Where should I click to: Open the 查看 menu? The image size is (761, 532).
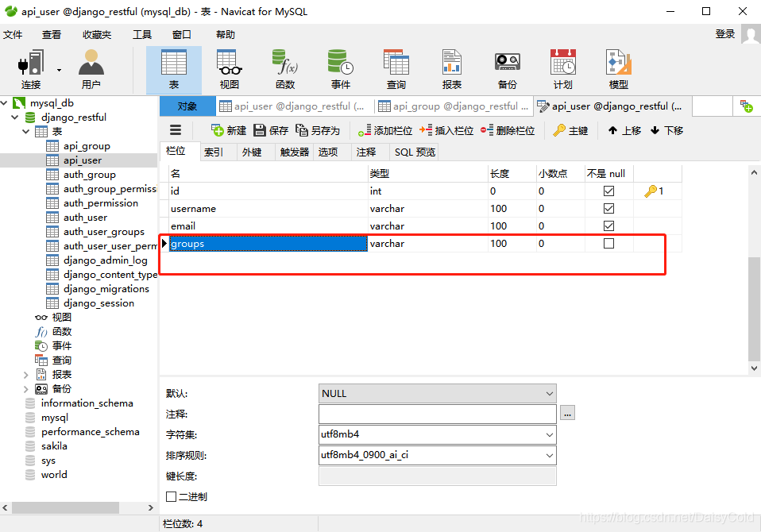[x=52, y=34]
